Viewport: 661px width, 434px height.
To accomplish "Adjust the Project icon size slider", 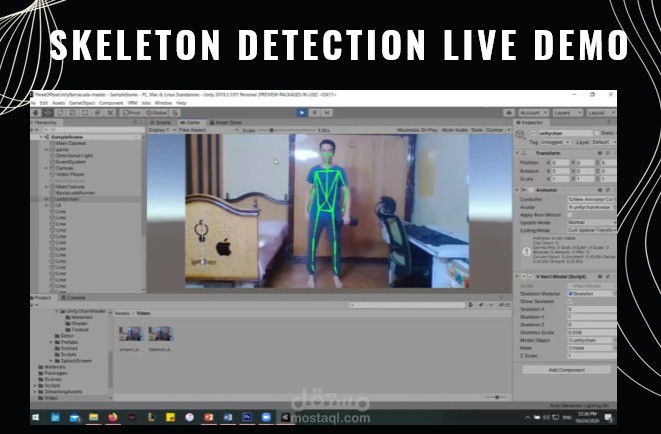I will click(496, 397).
